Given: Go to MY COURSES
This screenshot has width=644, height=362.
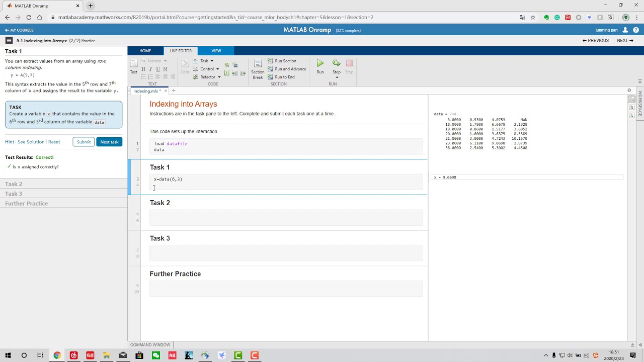Looking at the screenshot, I should coord(19,30).
